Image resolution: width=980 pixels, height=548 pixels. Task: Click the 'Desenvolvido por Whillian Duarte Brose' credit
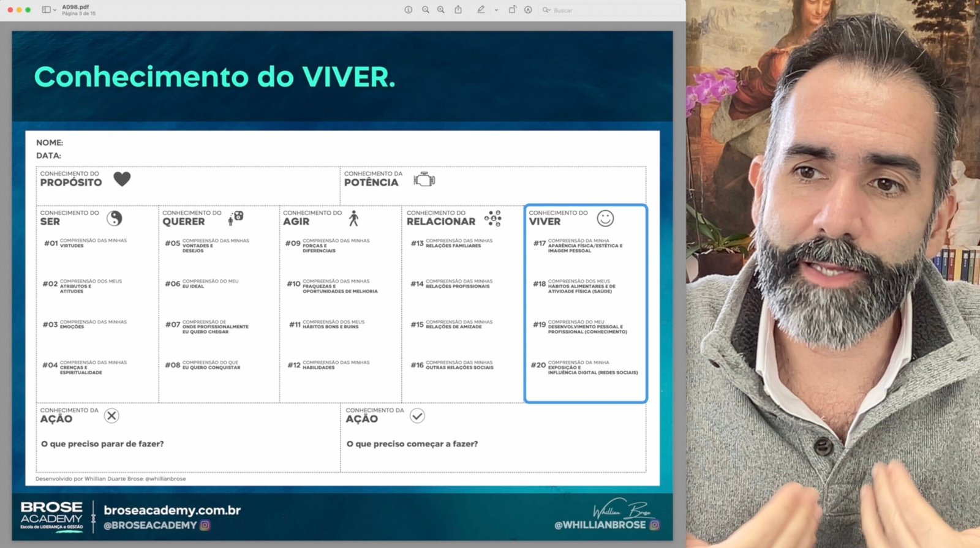[111, 479]
